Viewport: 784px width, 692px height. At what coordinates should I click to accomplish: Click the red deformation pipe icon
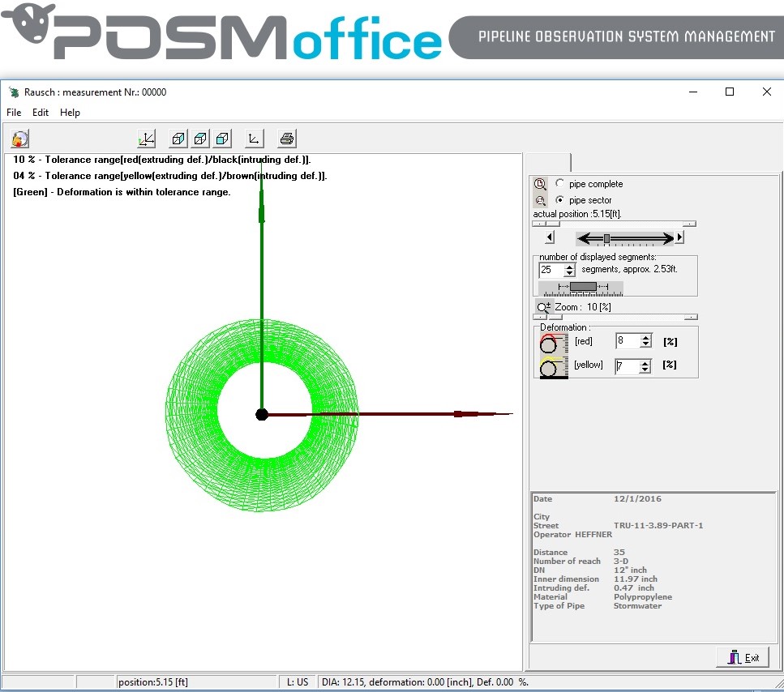(554, 344)
